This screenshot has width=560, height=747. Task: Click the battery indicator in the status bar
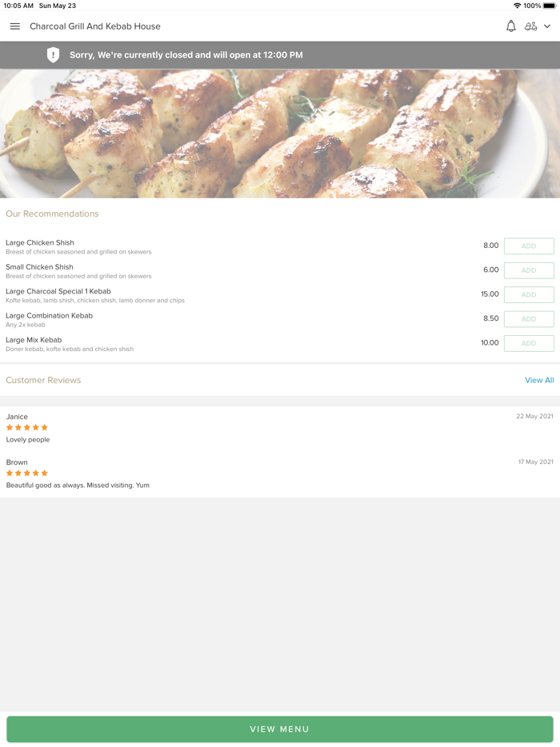(x=548, y=5)
